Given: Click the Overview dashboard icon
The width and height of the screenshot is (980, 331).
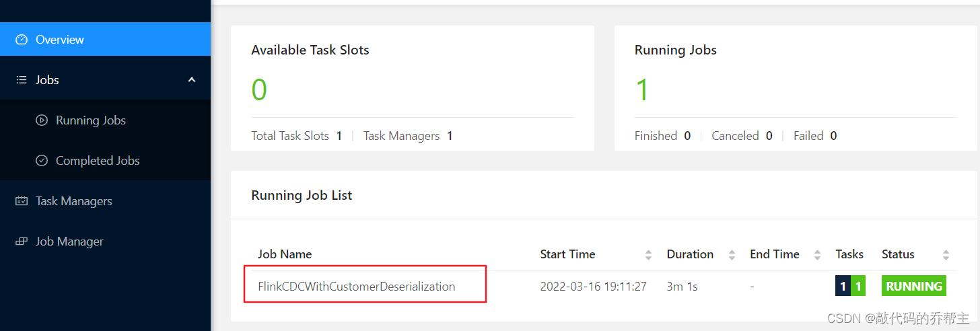Looking at the screenshot, I should point(22,40).
